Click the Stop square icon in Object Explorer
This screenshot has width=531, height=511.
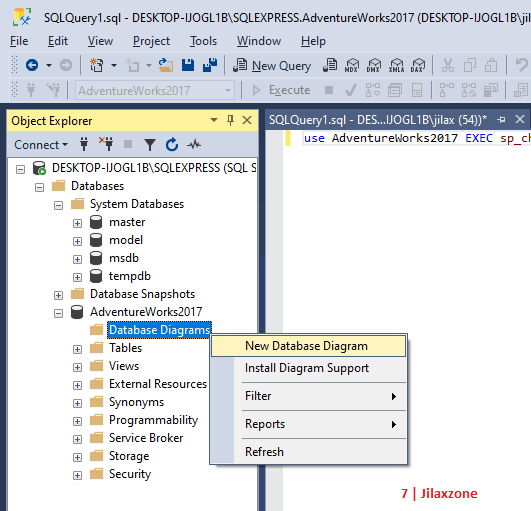pyautogui.click(x=128, y=145)
